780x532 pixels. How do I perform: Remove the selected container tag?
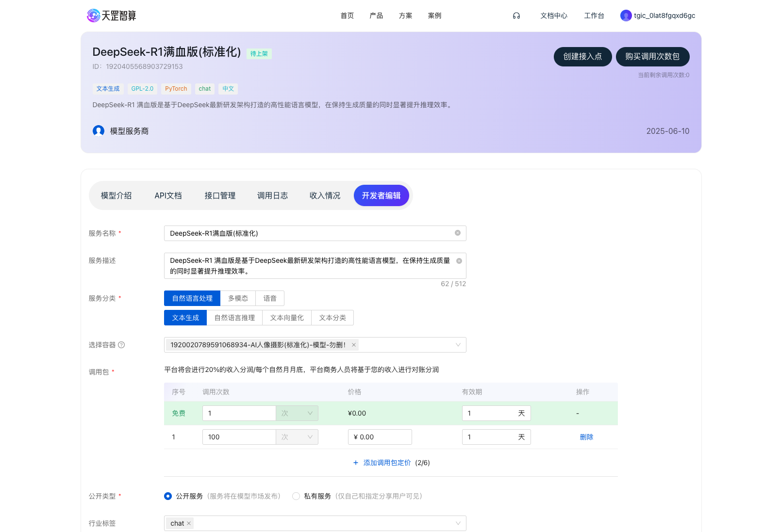[x=354, y=345]
